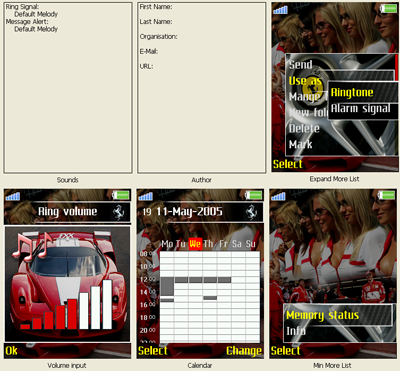
Task: Click the pink music notes icon
Action: pyautogui.click(x=32, y=246)
